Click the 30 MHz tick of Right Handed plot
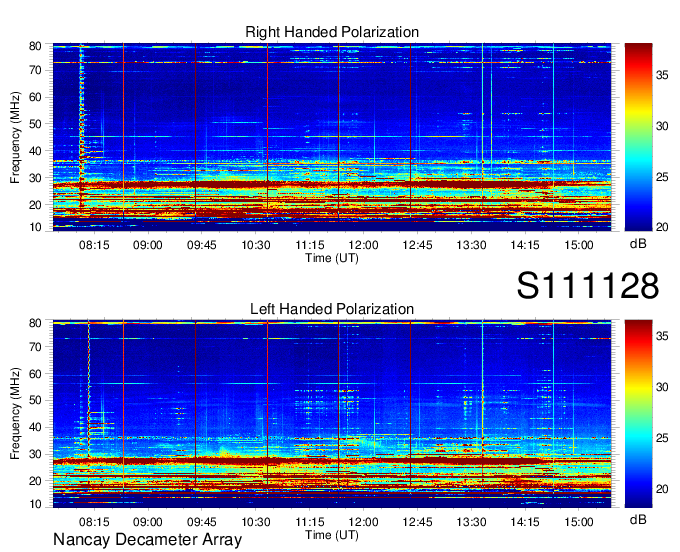 click(x=35, y=178)
